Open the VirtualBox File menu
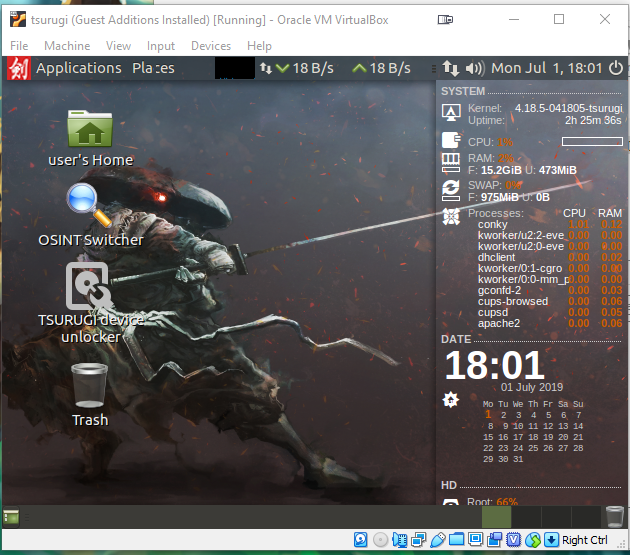This screenshot has width=630, height=555. point(19,46)
